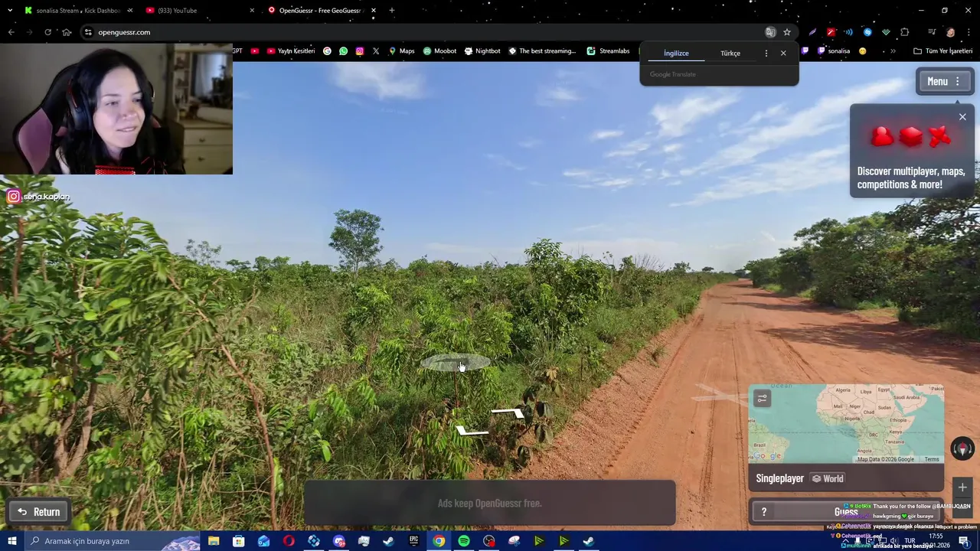Open Opera from the taskbar
This screenshot has width=980, height=551.
(289, 541)
